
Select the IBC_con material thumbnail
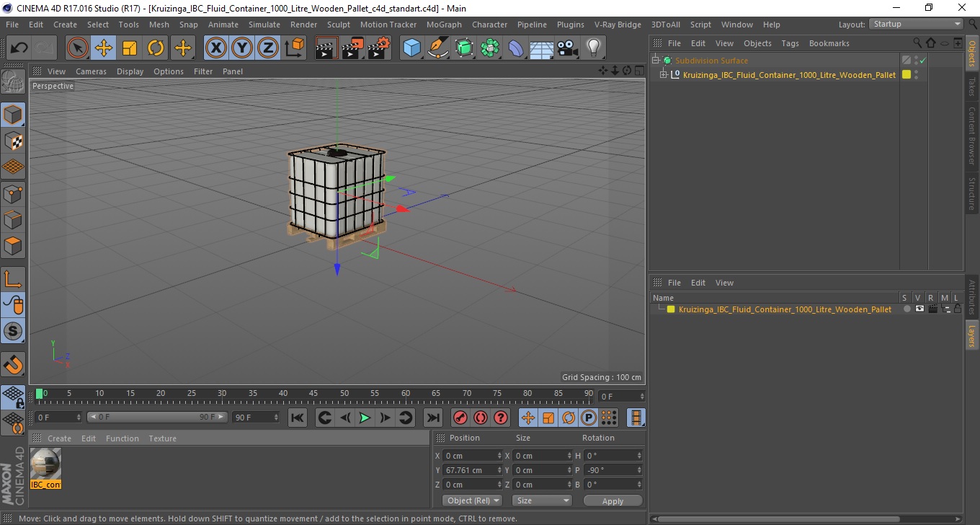pos(46,468)
